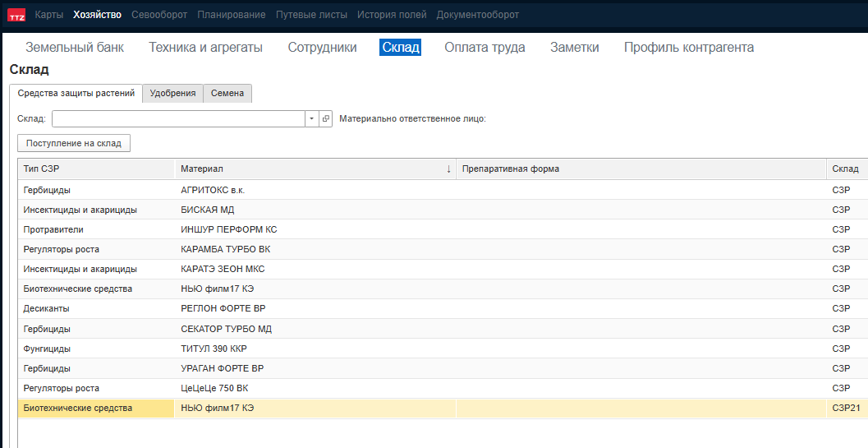Click the TTZ logo icon

[16, 15]
